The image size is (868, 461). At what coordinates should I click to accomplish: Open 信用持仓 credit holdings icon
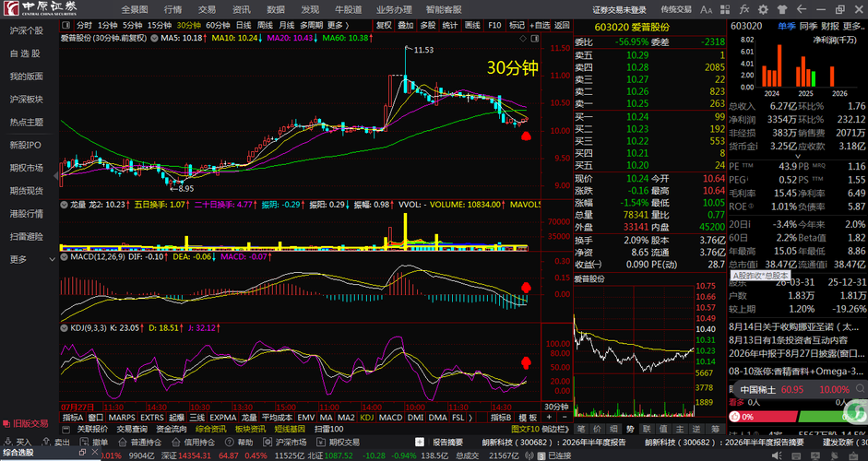[x=176, y=442]
